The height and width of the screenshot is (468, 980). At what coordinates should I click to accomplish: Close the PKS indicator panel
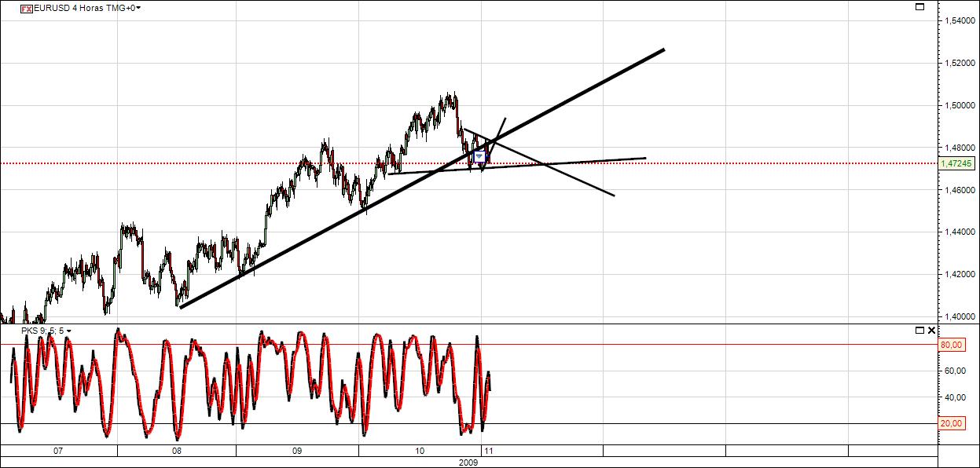(x=932, y=331)
